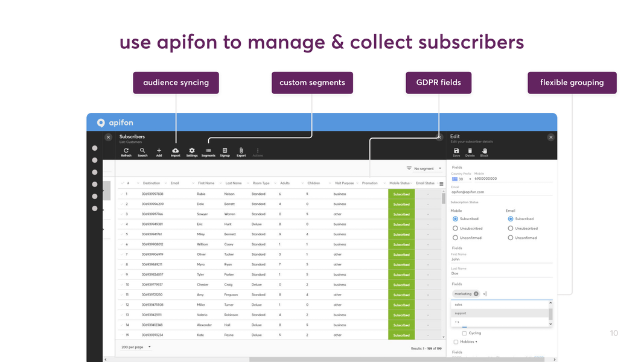This screenshot has width=644, height=362.
Task: Block the subscriber using the Block icon
Action: point(485,151)
